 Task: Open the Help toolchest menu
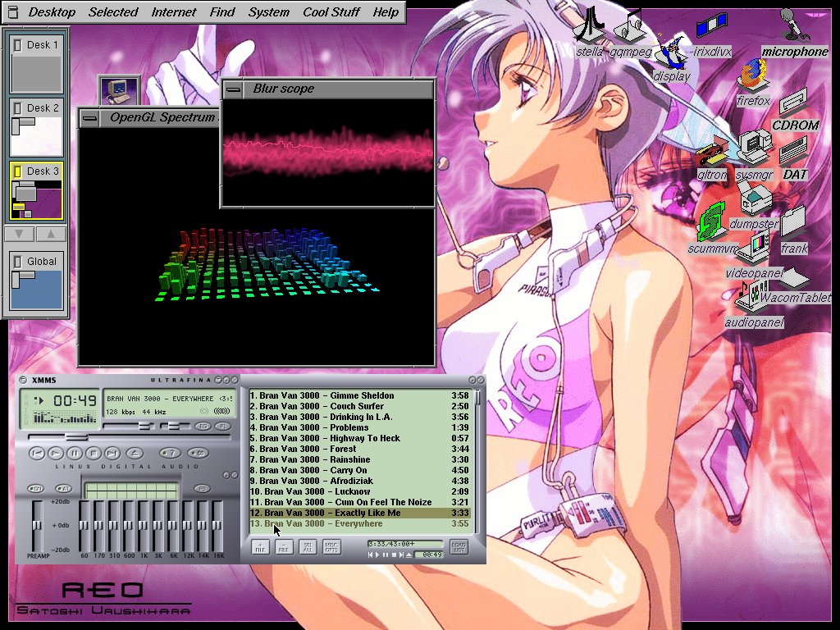pyautogui.click(x=386, y=11)
